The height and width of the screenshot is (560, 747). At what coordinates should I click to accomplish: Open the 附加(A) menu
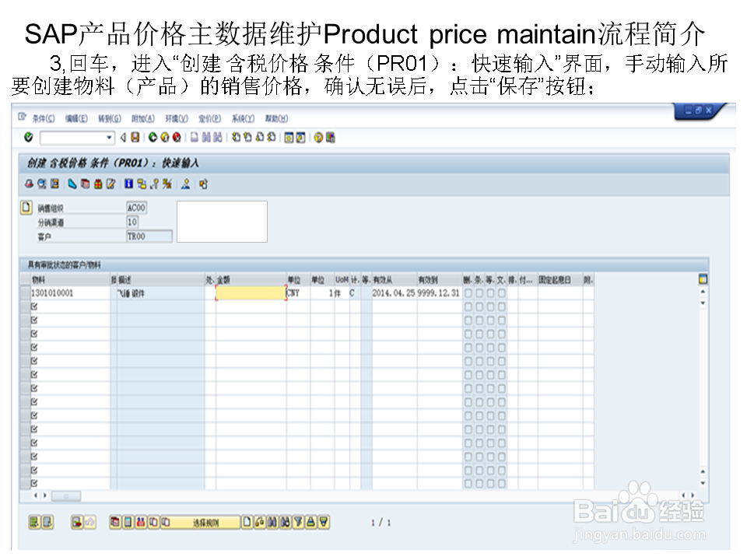tap(143, 118)
